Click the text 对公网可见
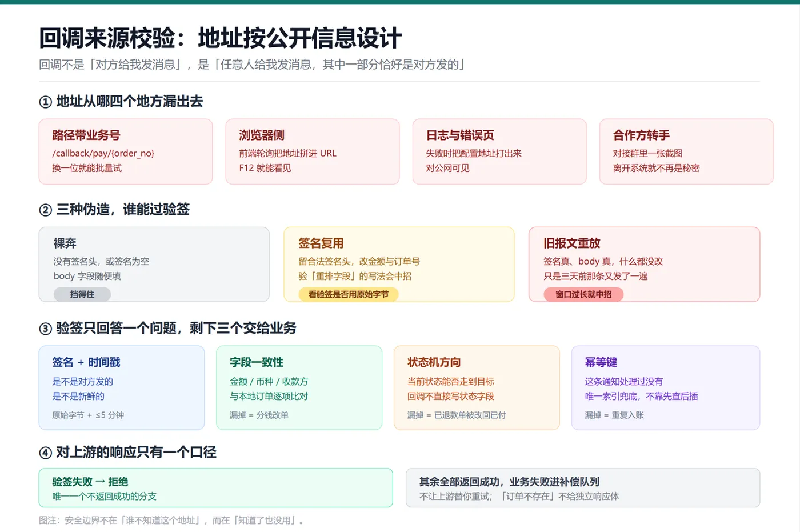The height and width of the screenshot is (532, 800). 447,168
